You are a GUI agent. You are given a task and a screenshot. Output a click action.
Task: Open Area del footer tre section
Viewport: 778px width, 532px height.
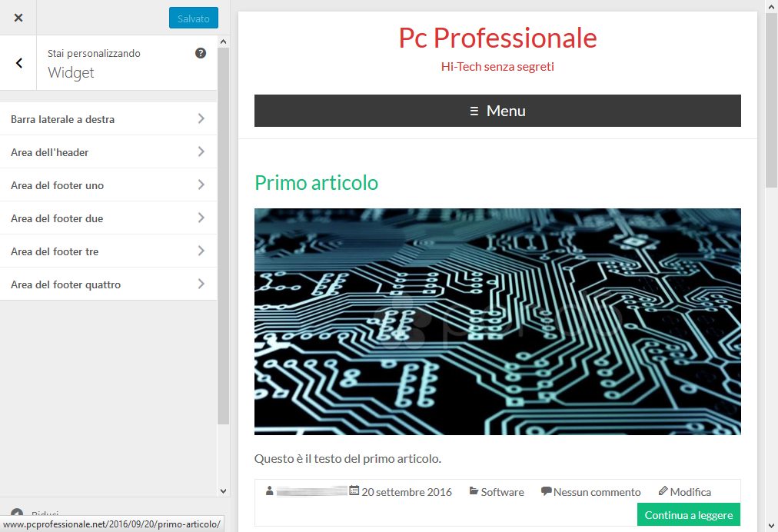coord(108,251)
